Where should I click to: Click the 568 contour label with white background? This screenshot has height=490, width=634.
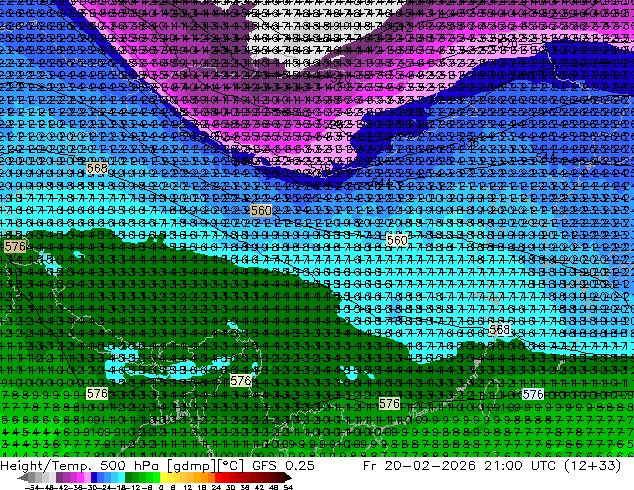499,329
